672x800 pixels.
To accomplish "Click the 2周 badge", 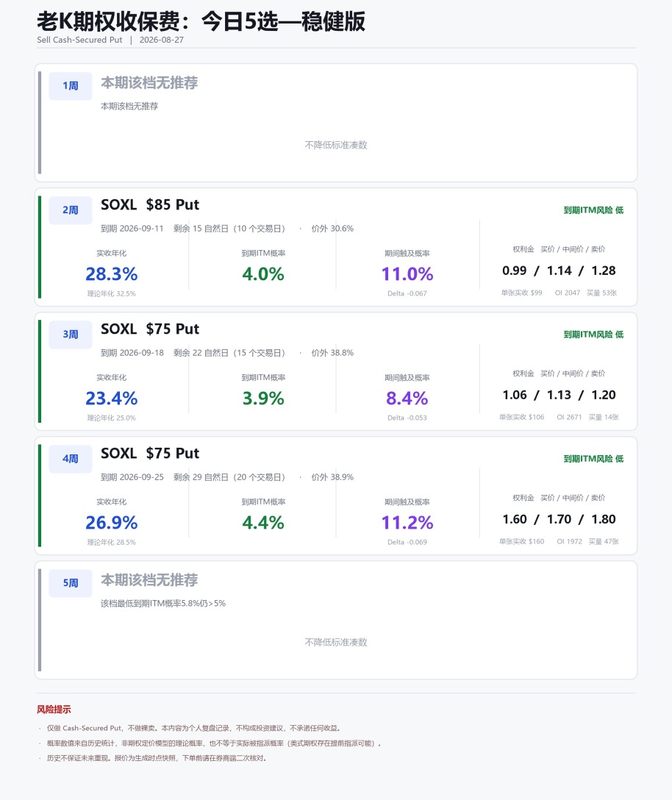I will coord(71,210).
